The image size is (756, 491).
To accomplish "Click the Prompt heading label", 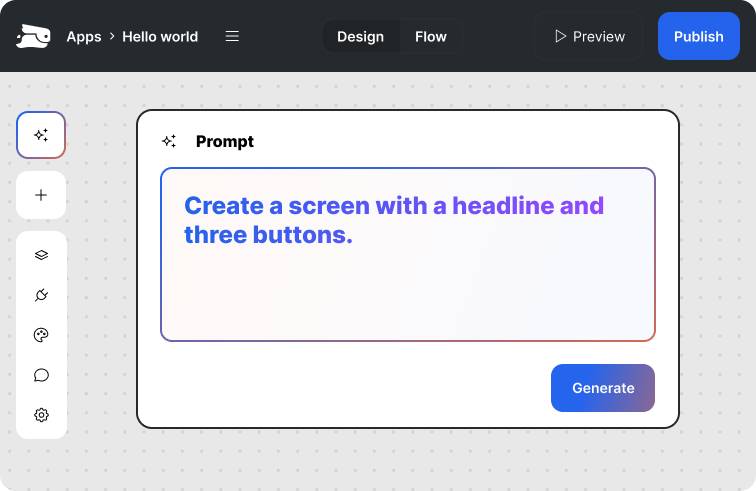I will (225, 142).
